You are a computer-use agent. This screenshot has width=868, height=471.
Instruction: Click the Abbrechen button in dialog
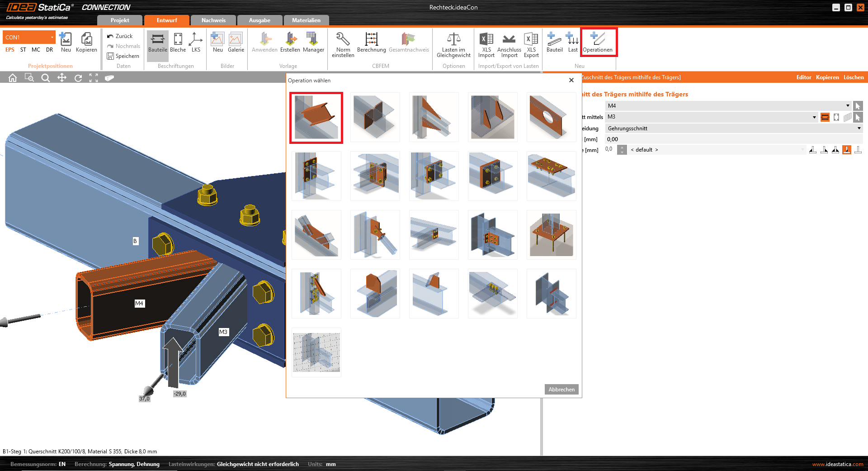[561, 390]
